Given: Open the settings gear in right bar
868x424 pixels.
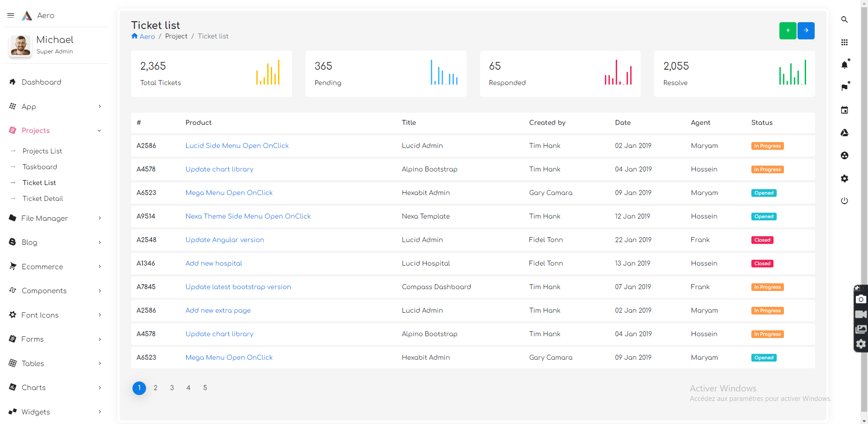Looking at the screenshot, I should coord(844,178).
